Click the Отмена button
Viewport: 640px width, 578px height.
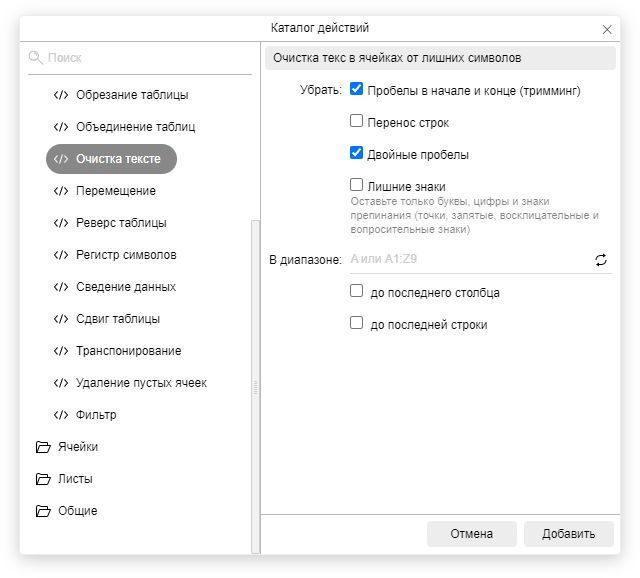[471, 534]
